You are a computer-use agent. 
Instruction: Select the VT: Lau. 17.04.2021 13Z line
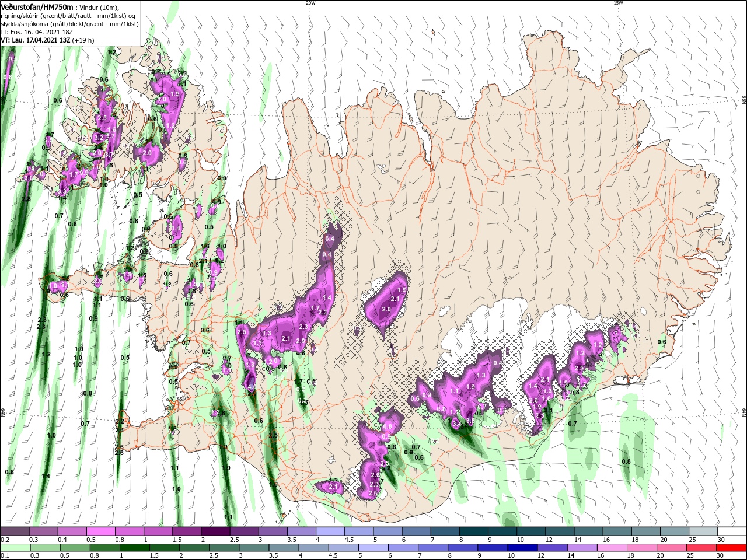pyautogui.click(x=36, y=40)
